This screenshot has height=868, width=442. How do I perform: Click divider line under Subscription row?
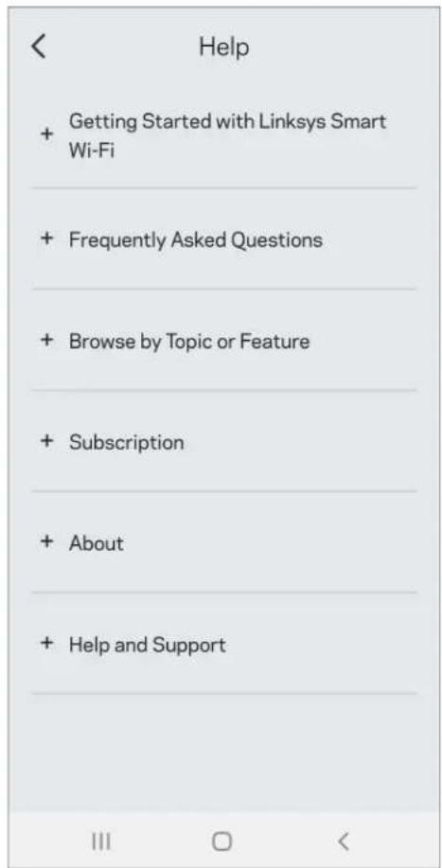(x=223, y=491)
